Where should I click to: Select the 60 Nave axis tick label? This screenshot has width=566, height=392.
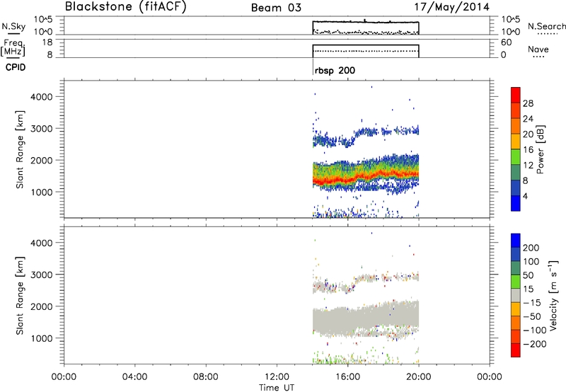coord(507,42)
